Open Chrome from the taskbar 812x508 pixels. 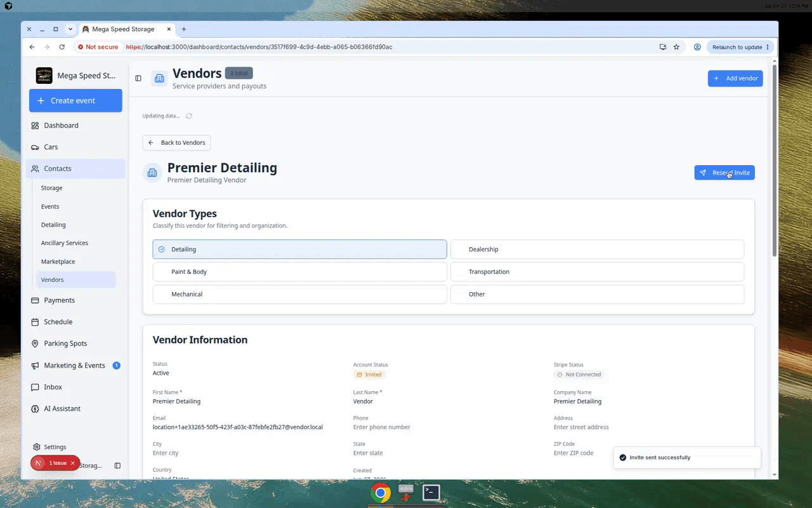click(x=381, y=493)
